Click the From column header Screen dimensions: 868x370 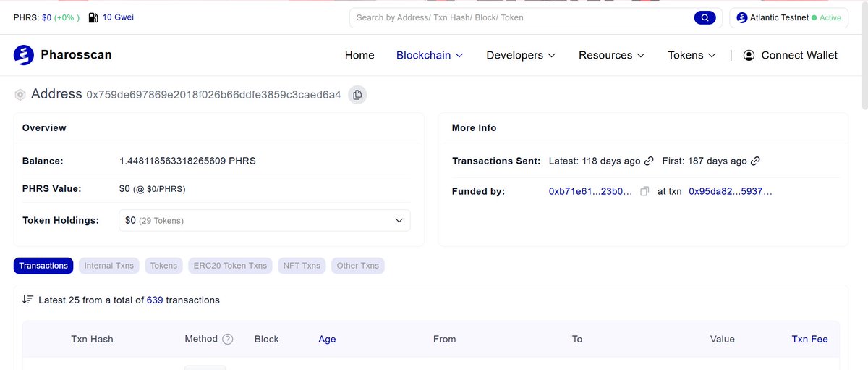[445, 339]
